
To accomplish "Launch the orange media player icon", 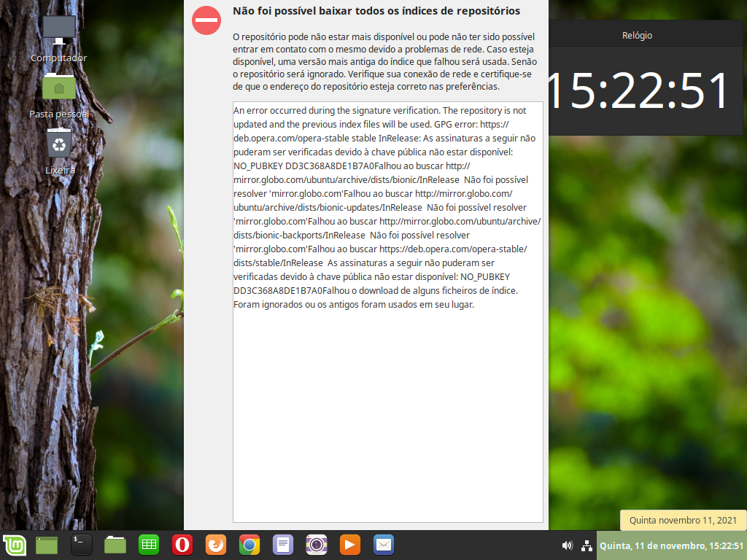I will point(350,545).
